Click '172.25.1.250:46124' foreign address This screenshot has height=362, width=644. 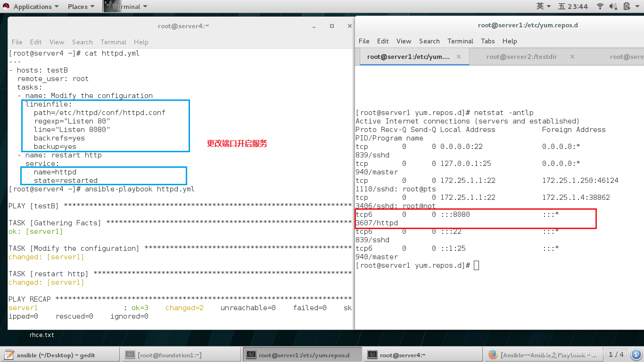[x=580, y=181]
